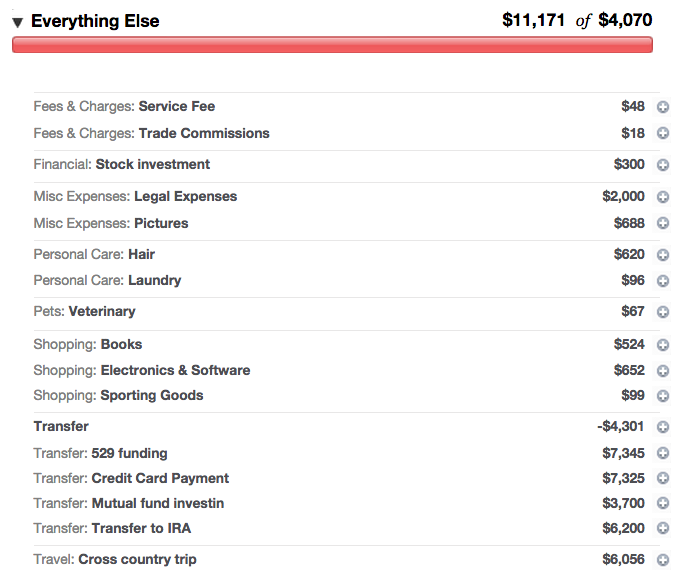The image size is (687, 585).
Task: Click plus icon beside Cross country trip
Action: (x=662, y=560)
